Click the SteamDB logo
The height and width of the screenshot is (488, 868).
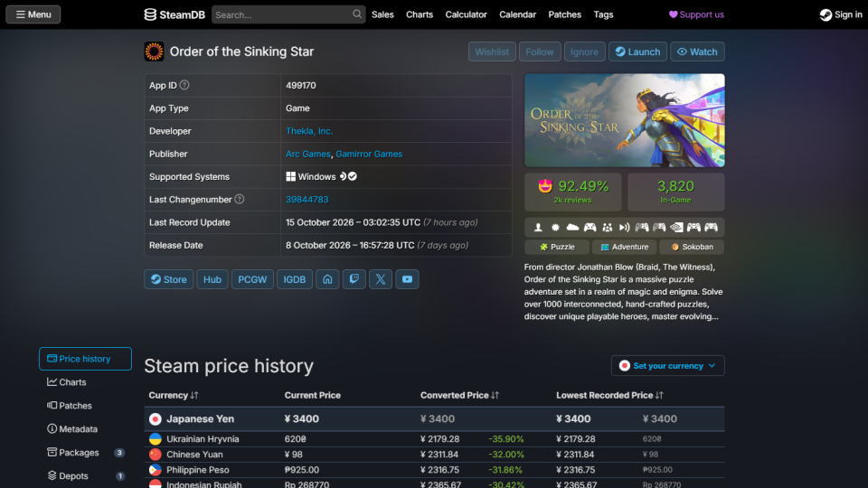(175, 14)
